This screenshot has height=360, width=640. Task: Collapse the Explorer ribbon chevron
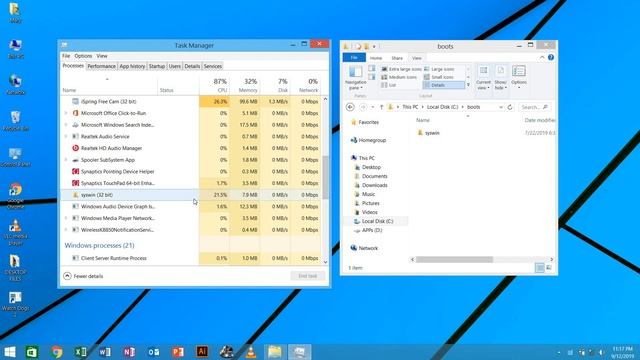[x=542, y=58]
